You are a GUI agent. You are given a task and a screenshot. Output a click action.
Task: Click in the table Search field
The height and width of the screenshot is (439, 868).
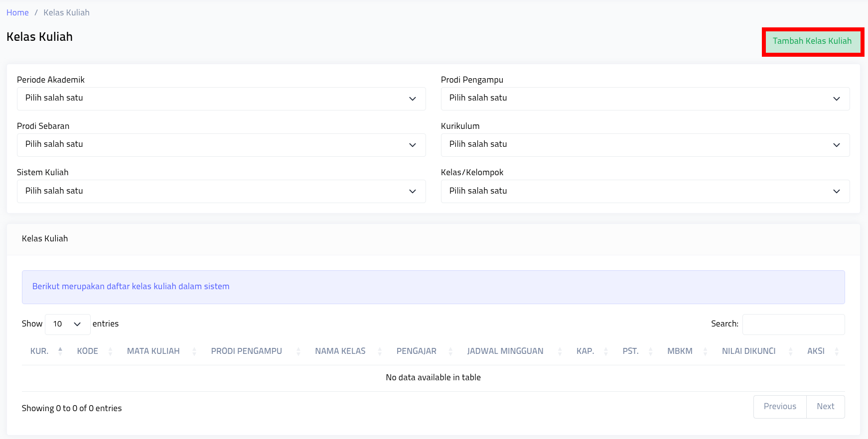coord(793,324)
